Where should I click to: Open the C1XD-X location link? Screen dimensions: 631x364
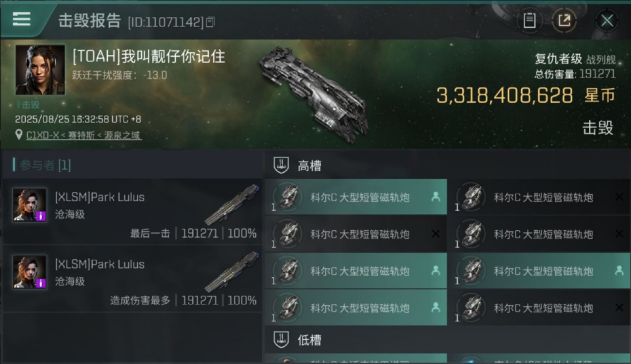click(x=83, y=135)
